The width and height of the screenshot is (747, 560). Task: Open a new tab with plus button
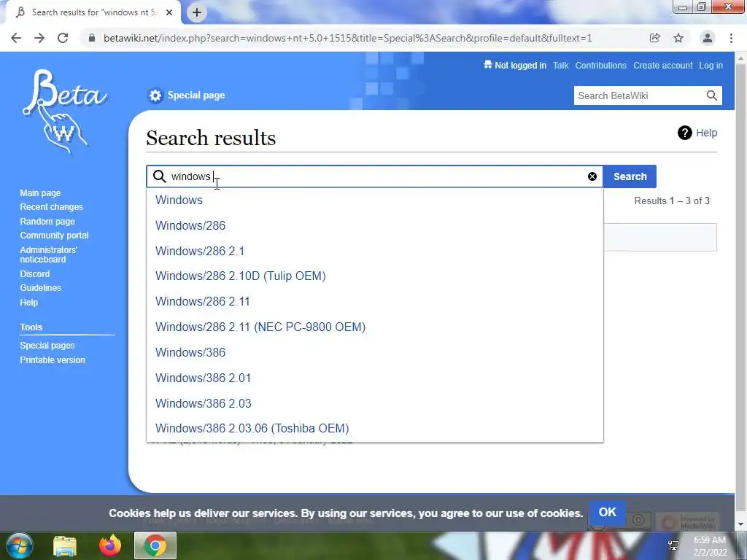tap(197, 12)
